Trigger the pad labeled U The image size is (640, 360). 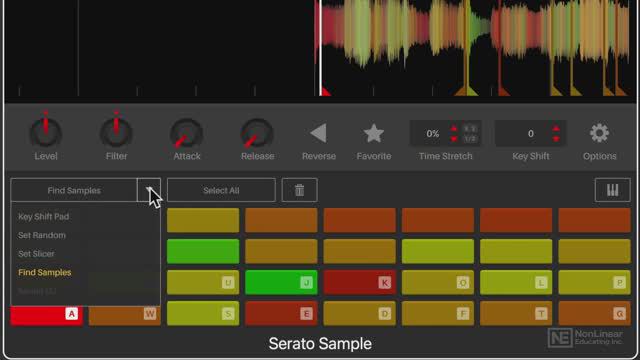point(203,282)
